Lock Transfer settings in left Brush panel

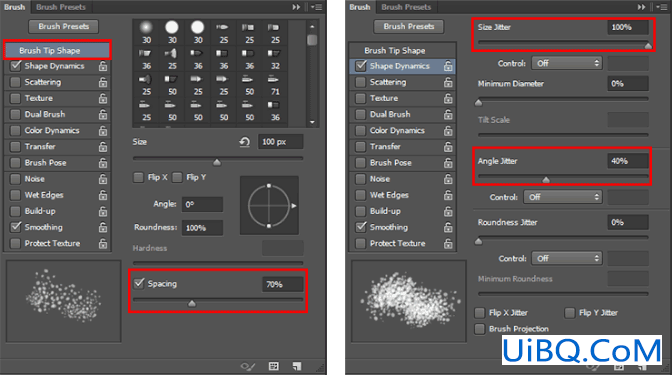coord(103,147)
